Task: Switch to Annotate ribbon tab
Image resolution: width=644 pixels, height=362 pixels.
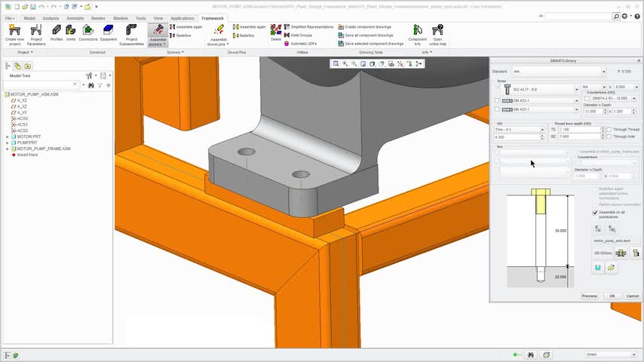Action: pos(75,19)
